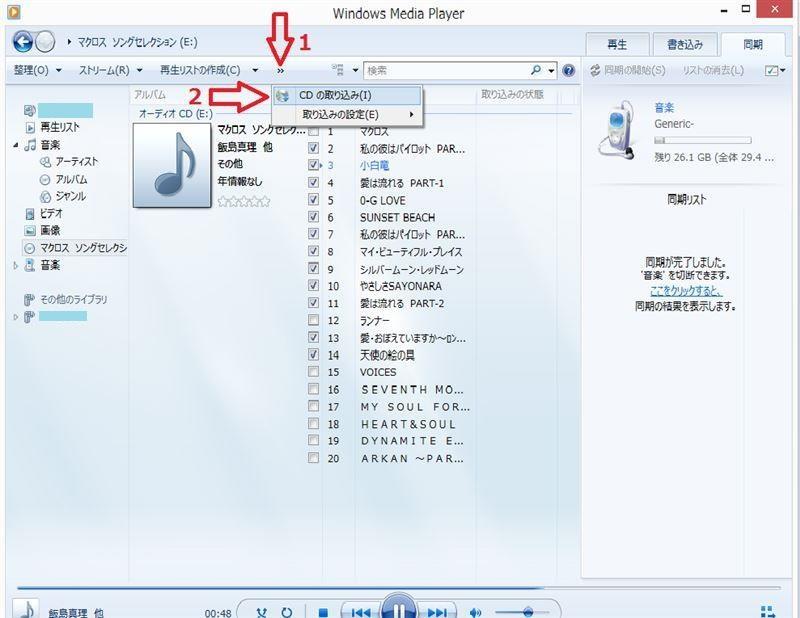
Task: Toggle repeat playback
Action: coord(287,612)
